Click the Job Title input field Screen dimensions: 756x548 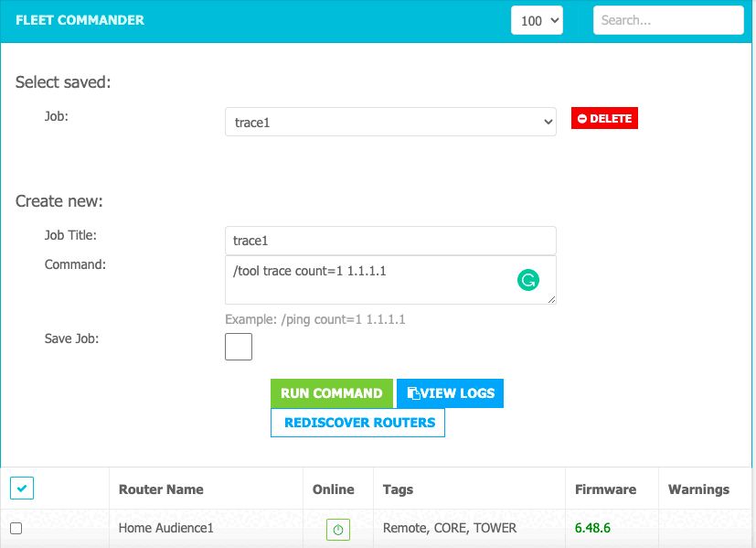(390, 241)
